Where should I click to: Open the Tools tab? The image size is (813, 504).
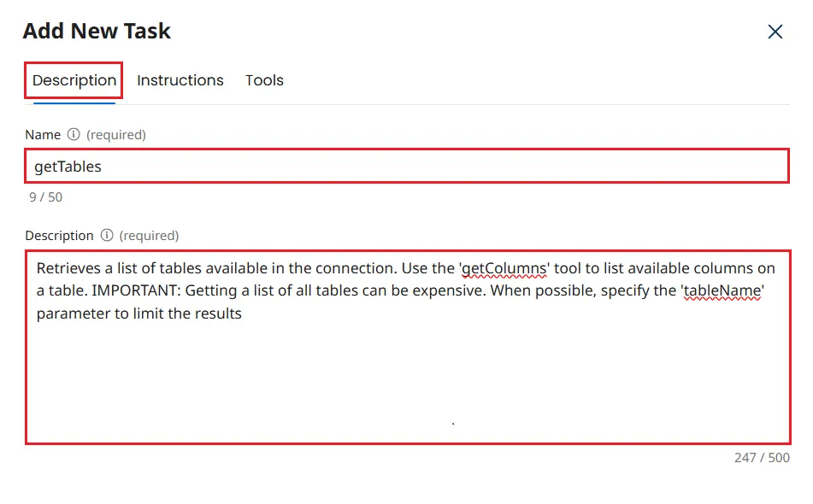[x=264, y=80]
